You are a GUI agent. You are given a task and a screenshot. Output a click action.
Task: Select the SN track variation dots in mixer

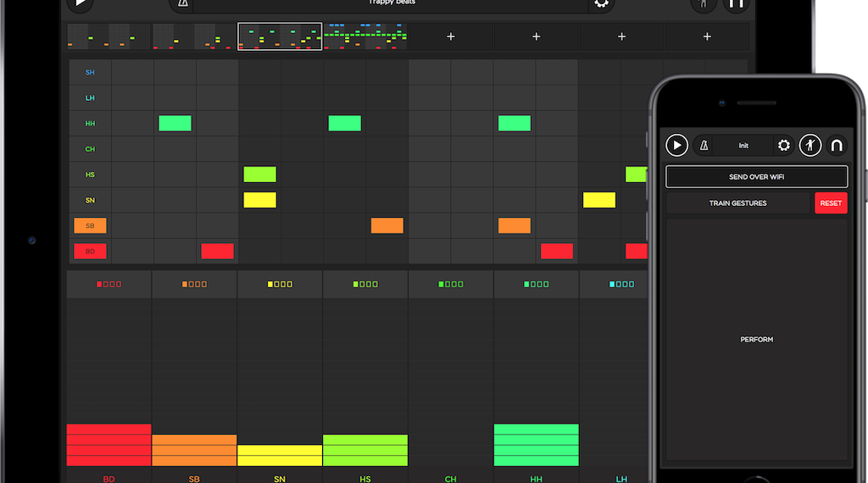pos(280,285)
